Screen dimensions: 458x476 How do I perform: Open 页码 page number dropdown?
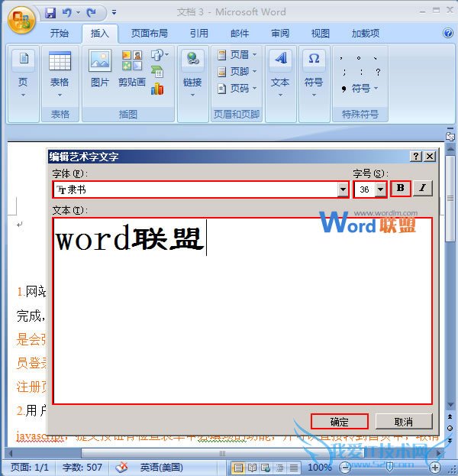pos(237,89)
